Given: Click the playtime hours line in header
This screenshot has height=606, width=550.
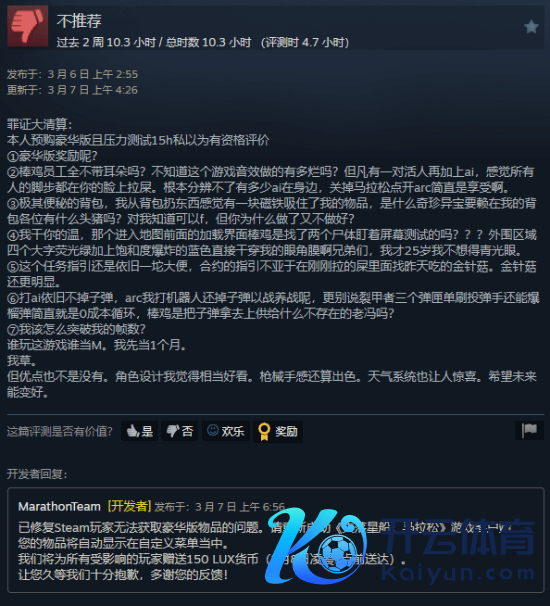Looking at the screenshot, I should (203, 42).
